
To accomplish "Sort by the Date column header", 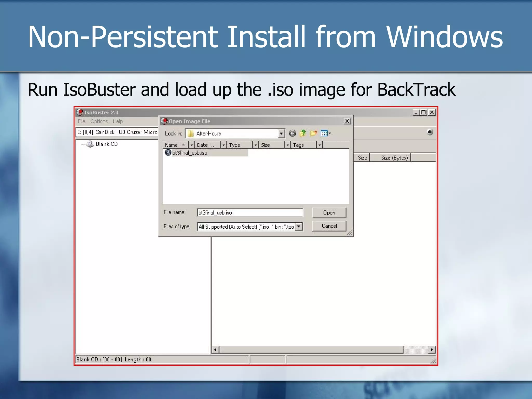I will [208, 145].
